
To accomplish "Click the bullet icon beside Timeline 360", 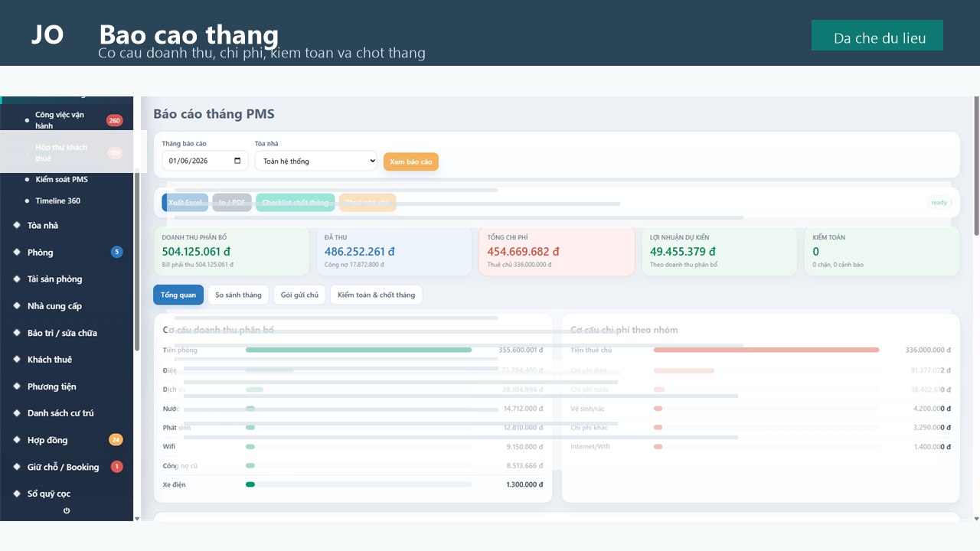I will tap(28, 201).
